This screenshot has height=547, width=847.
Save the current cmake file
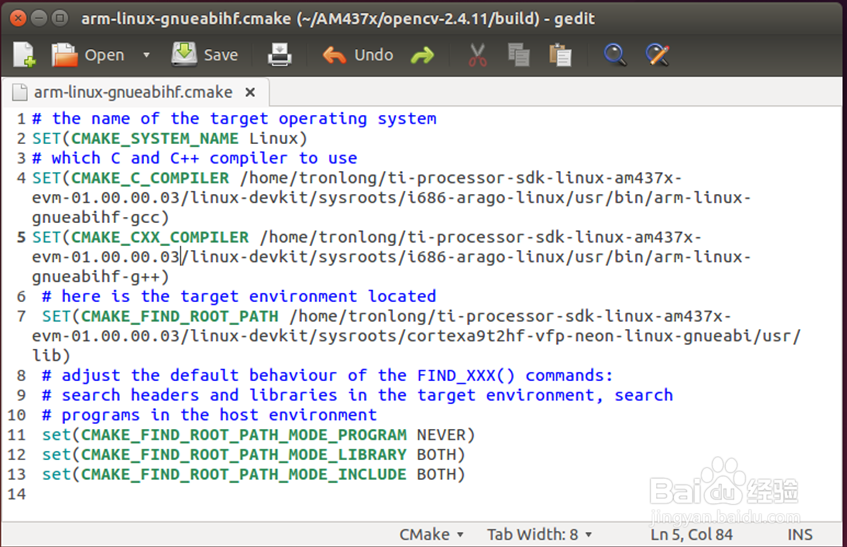(205, 55)
